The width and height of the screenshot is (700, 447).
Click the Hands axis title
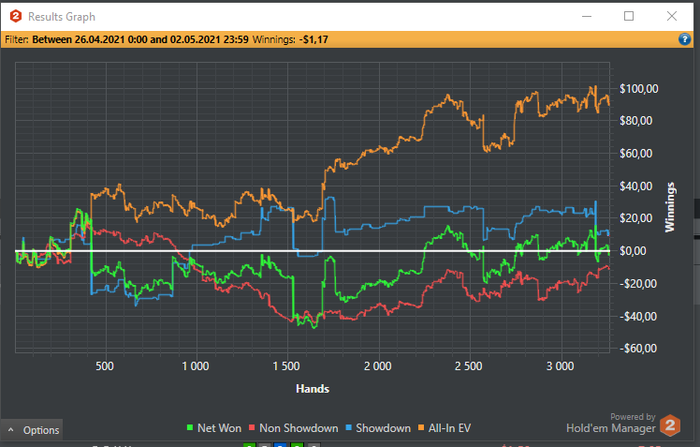pos(312,389)
